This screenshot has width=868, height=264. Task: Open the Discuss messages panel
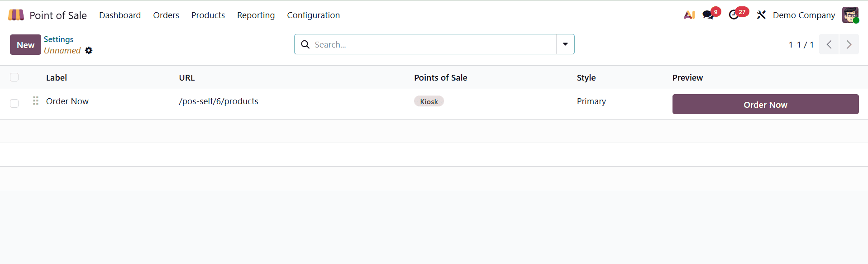(x=708, y=15)
